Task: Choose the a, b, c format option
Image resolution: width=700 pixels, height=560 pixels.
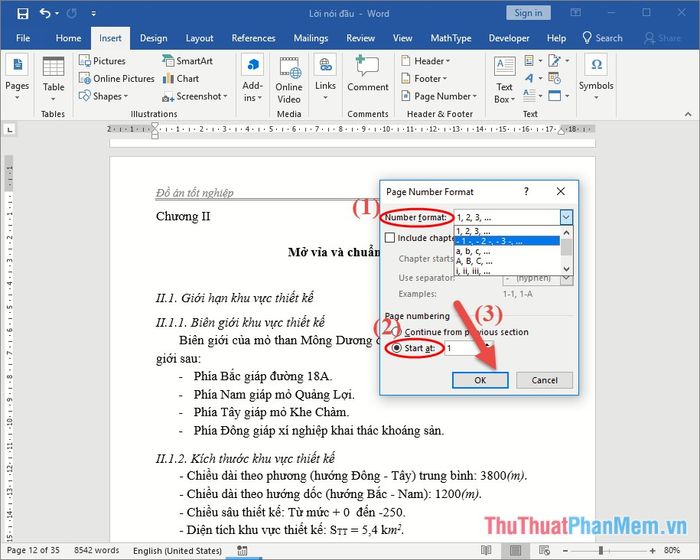Action: click(x=473, y=250)
